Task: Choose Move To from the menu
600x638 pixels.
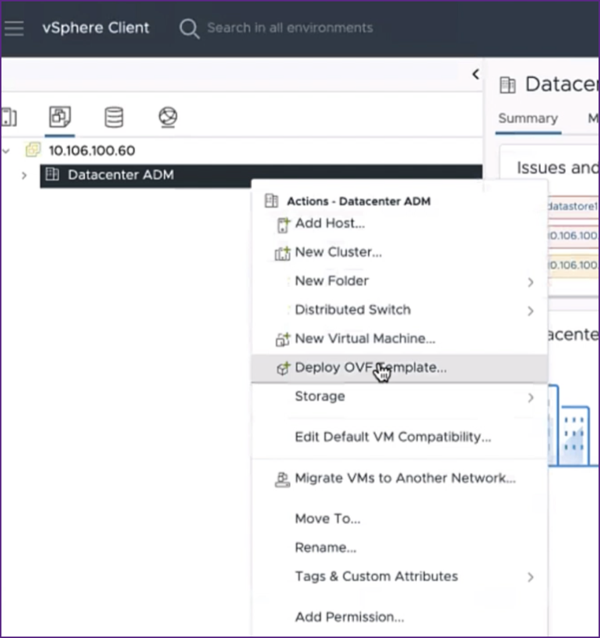Action: tap(327, 519)
